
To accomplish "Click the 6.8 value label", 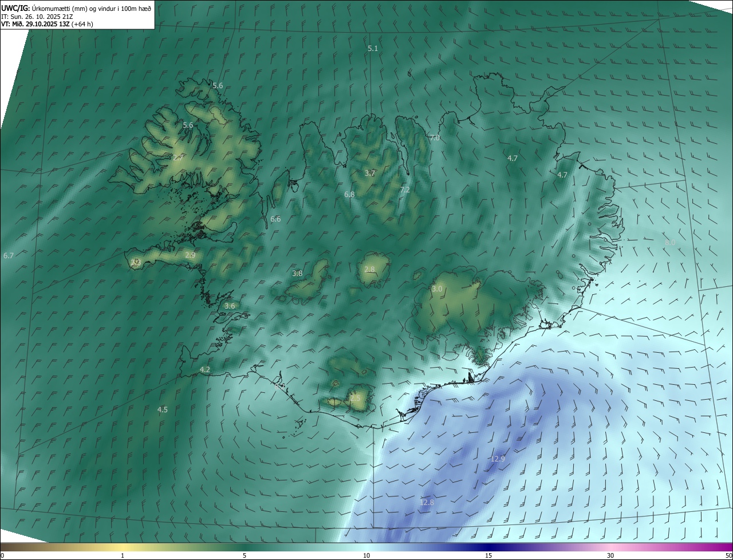I will click(349, 195).
